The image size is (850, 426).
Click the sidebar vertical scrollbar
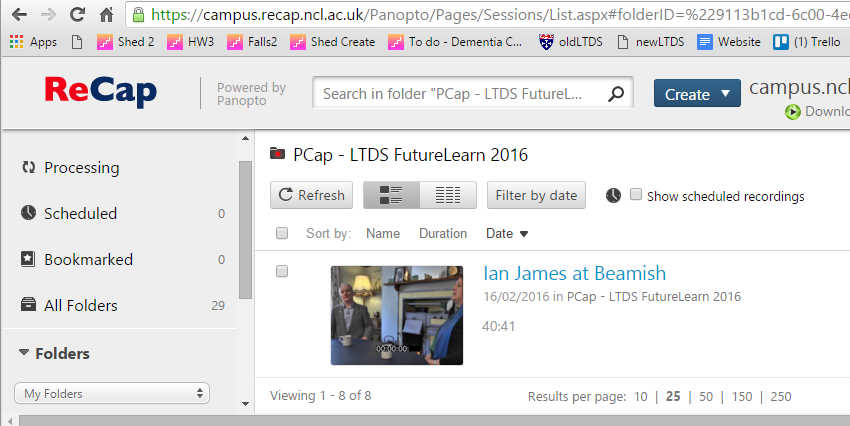point(245,230)
